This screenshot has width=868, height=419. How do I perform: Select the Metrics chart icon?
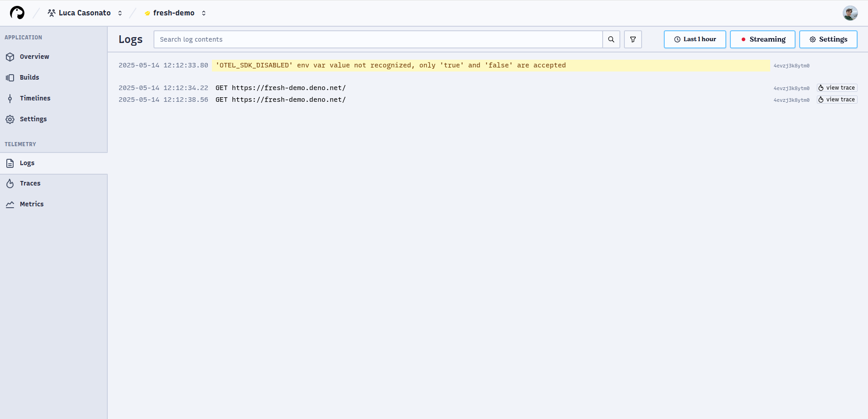pyautogui.click(x=10, y=204)
